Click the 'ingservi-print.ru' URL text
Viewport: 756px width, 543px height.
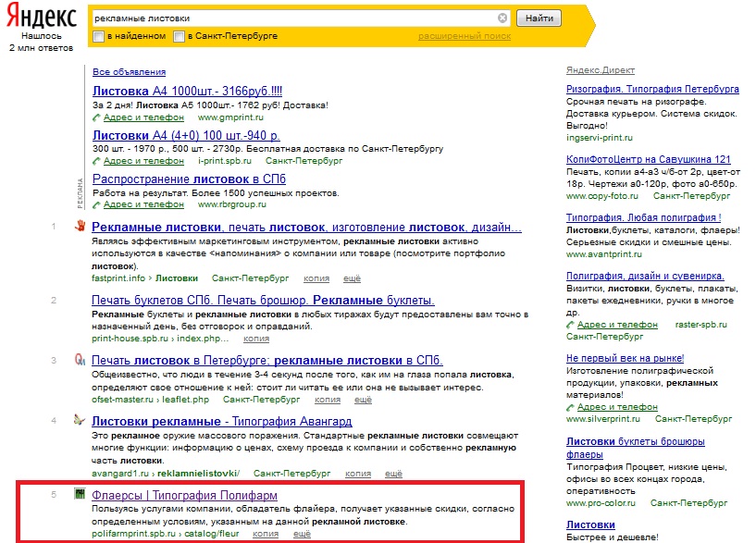click(600, 138)
